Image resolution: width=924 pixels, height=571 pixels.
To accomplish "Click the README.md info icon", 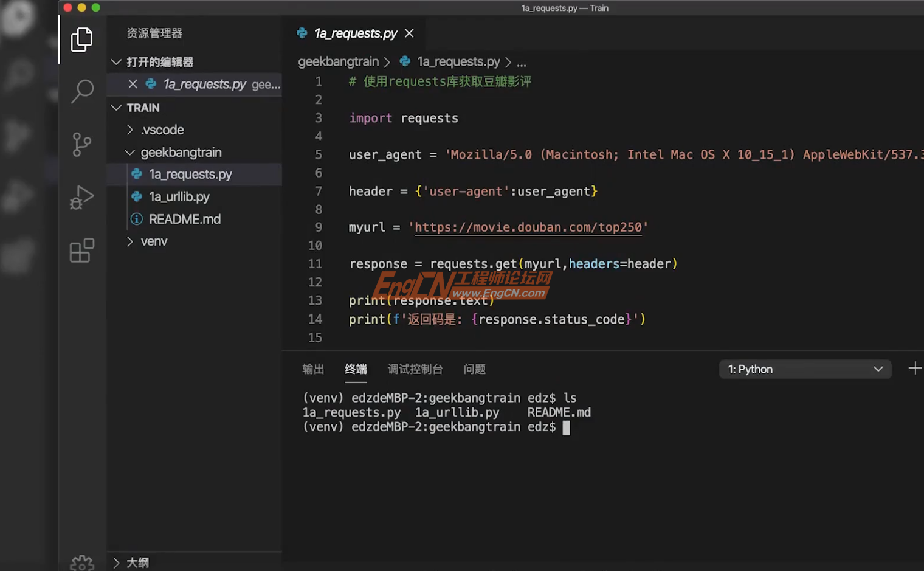I will tap(136, 219).
